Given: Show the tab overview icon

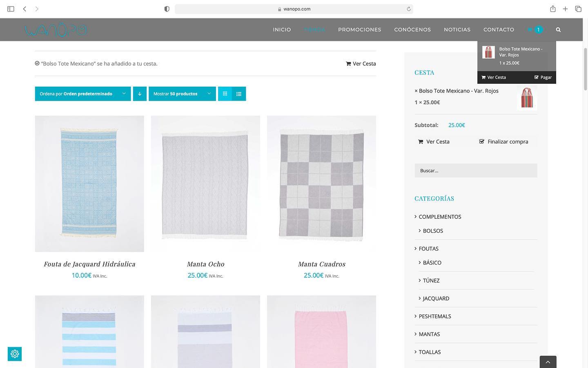Looking at the screenshot, I should click(x=578, y=9).
